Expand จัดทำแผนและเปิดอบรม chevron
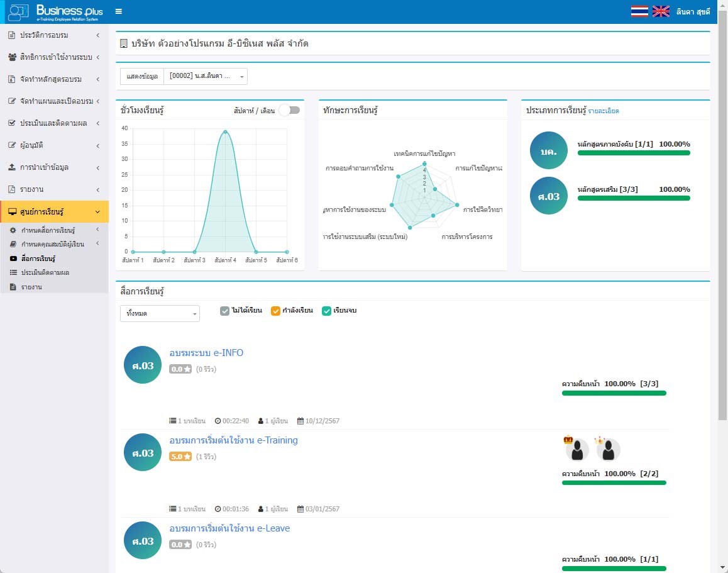Viewport: 728px width, 573px height. pos(98,101)
